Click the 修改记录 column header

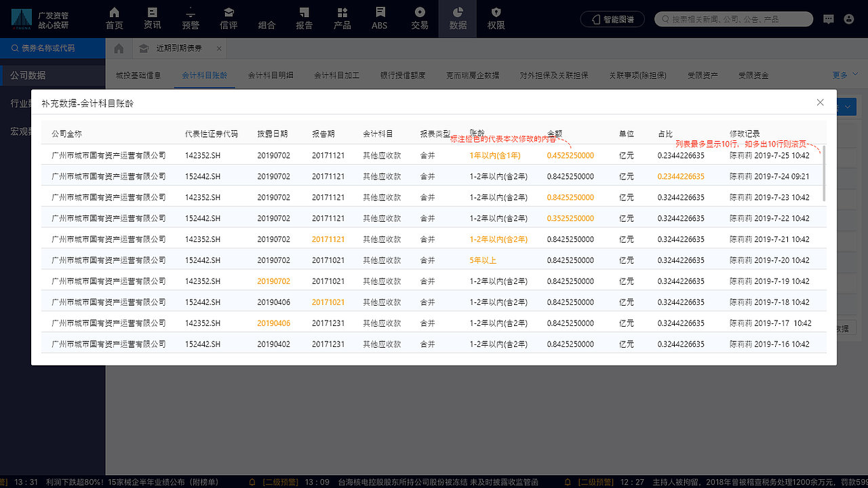pyautogui.click(x=745, y=134)
